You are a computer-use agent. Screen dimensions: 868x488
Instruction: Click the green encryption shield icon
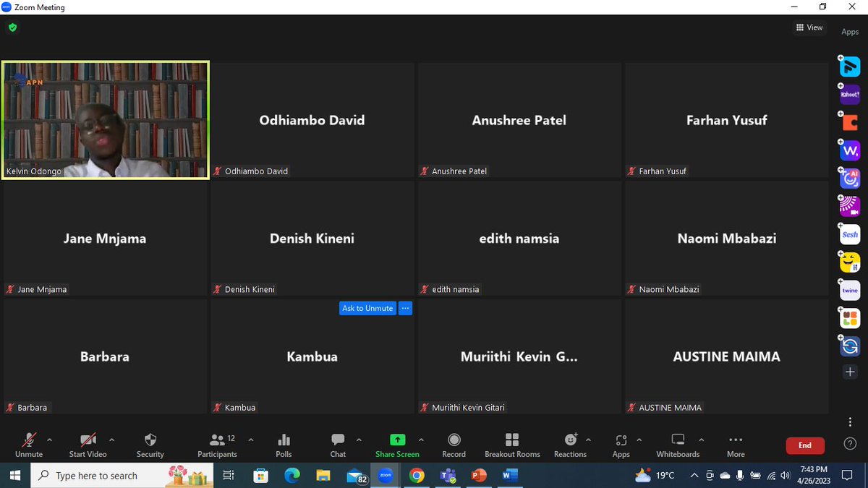(x=12, y=27)
